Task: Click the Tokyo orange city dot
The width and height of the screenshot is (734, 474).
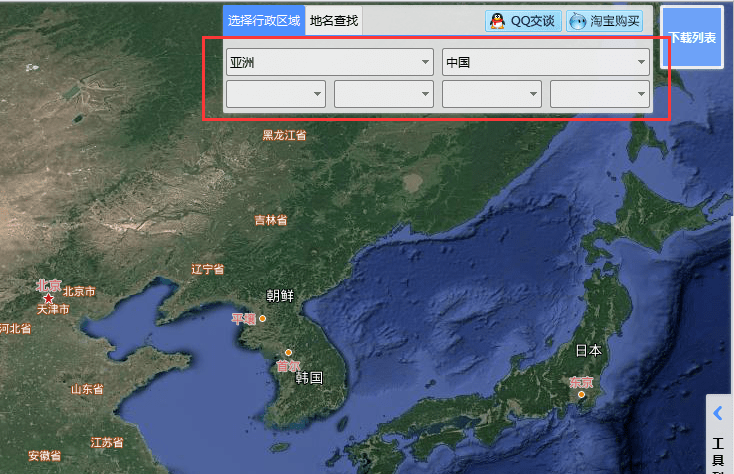Action: [x=581, y=394]
